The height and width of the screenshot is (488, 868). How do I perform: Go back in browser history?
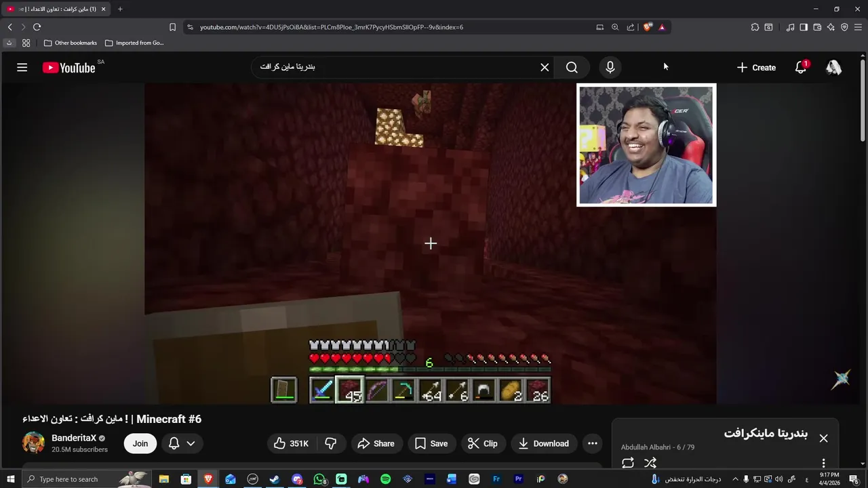click(9, 27)
